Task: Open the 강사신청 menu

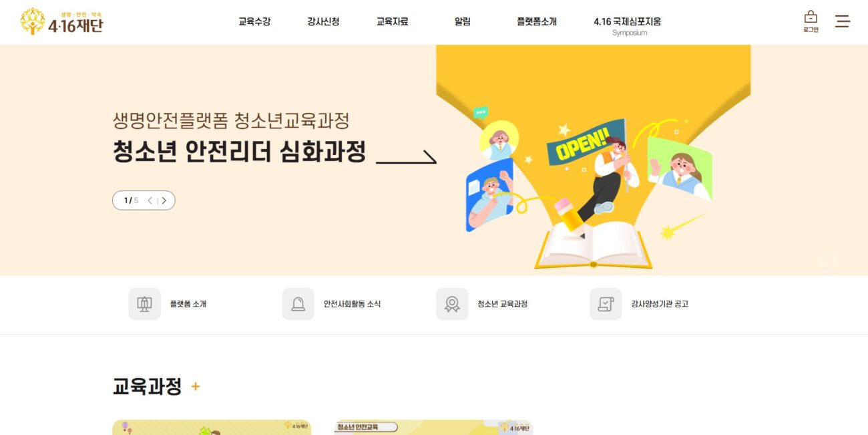Action: pos(323,21)
